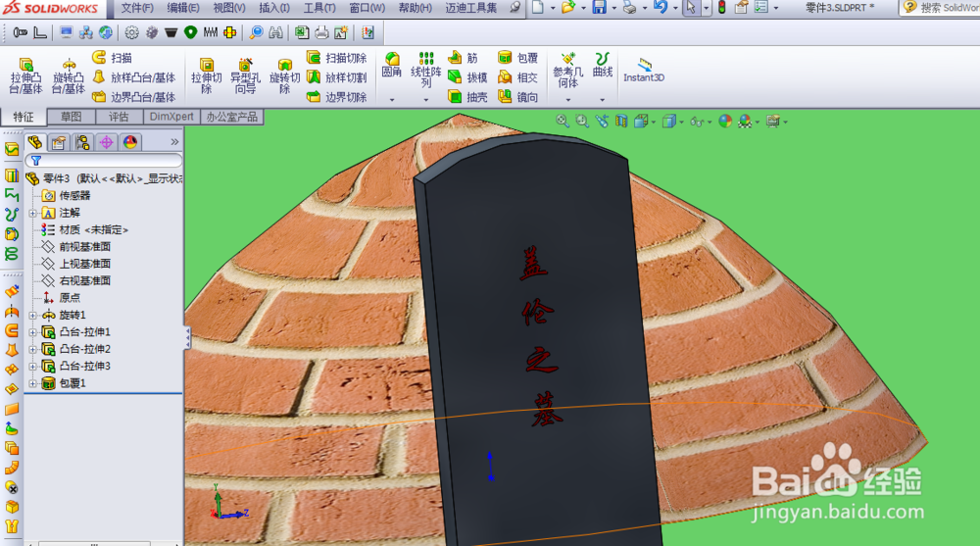
Task: Open the DisplayManager color wheel tab
Action: click(130, 142)
